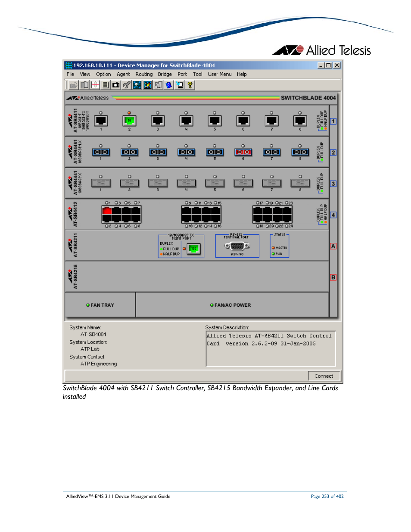Select GBIC port 8 on AT-SB4441 card

click(x=300, y=183)
